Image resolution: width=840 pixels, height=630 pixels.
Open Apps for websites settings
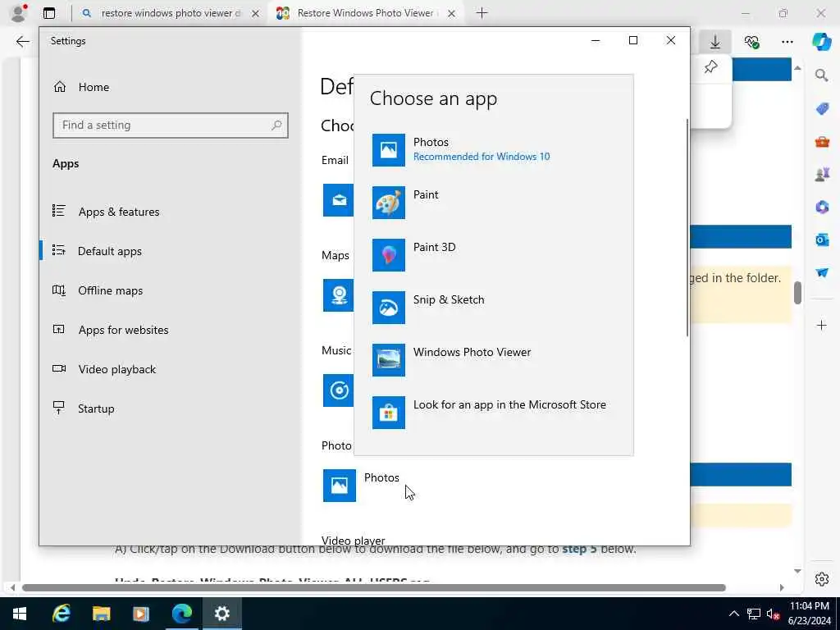coord(171,330)
